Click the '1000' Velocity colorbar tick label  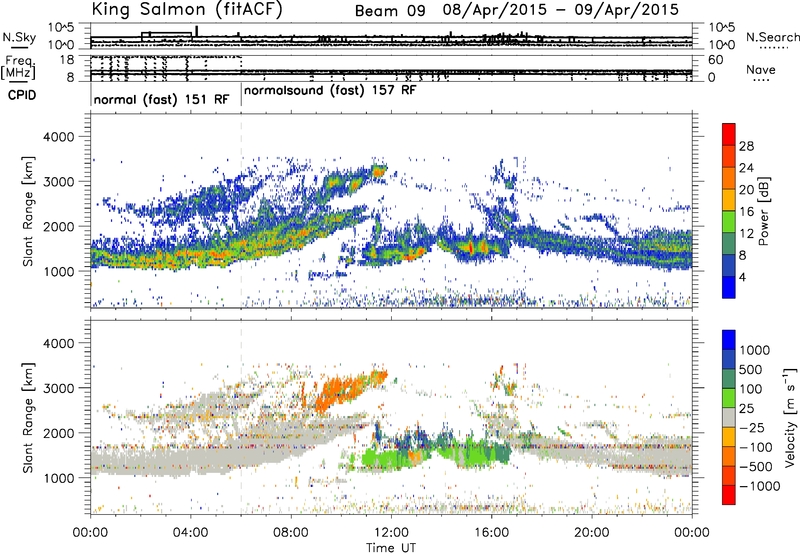point(755,350)
